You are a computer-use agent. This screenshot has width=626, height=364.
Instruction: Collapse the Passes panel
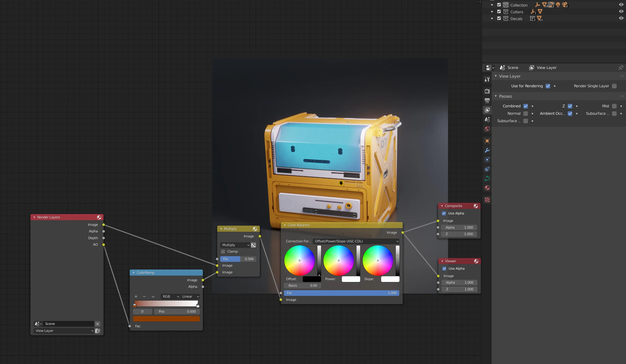(496, 96)
